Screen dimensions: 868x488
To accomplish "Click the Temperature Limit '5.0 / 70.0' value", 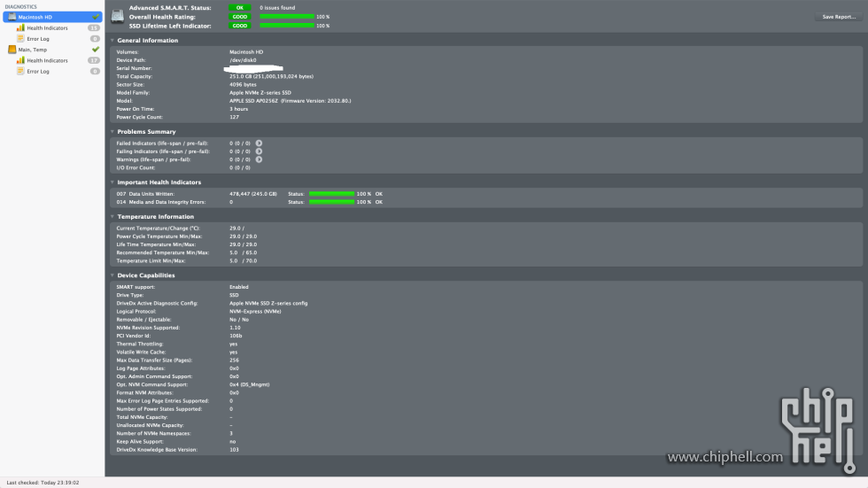I will click(243, 260).
